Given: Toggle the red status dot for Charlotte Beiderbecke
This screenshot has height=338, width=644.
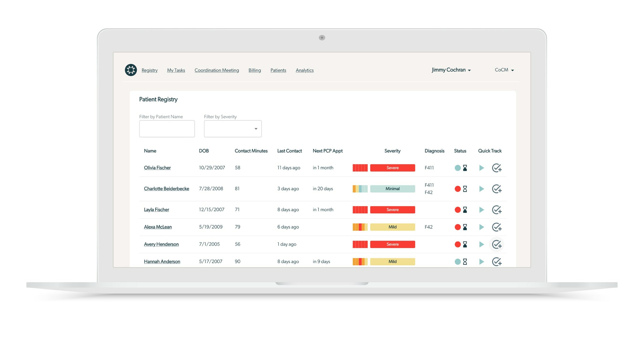Looking at the screenshot, I should pyautogui.click(x=458, y=189).
